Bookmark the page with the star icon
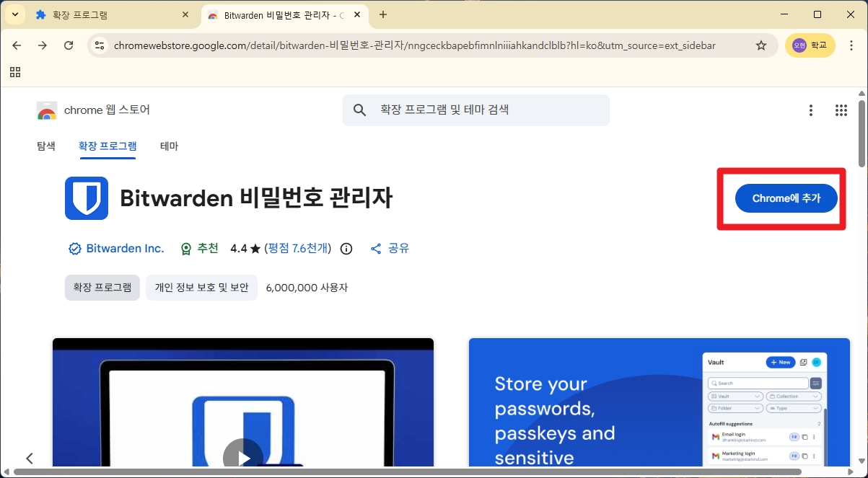The image size is (868, 478). 761,45
